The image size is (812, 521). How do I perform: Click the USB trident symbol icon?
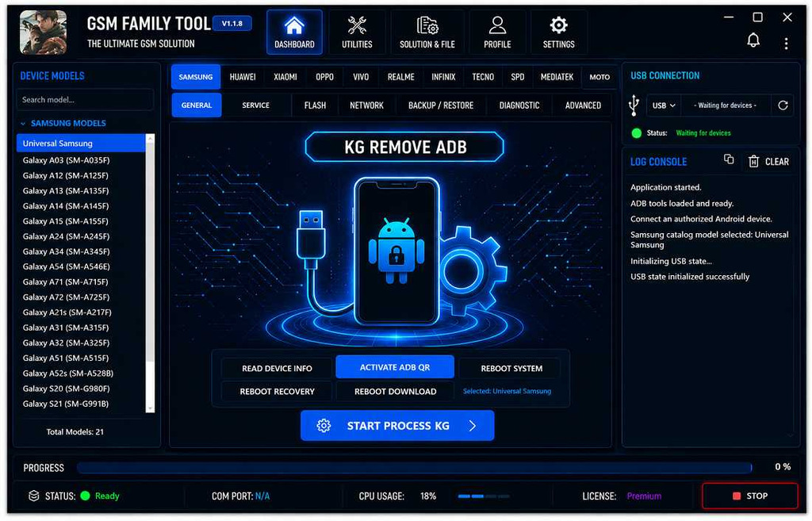click(634, 105)
